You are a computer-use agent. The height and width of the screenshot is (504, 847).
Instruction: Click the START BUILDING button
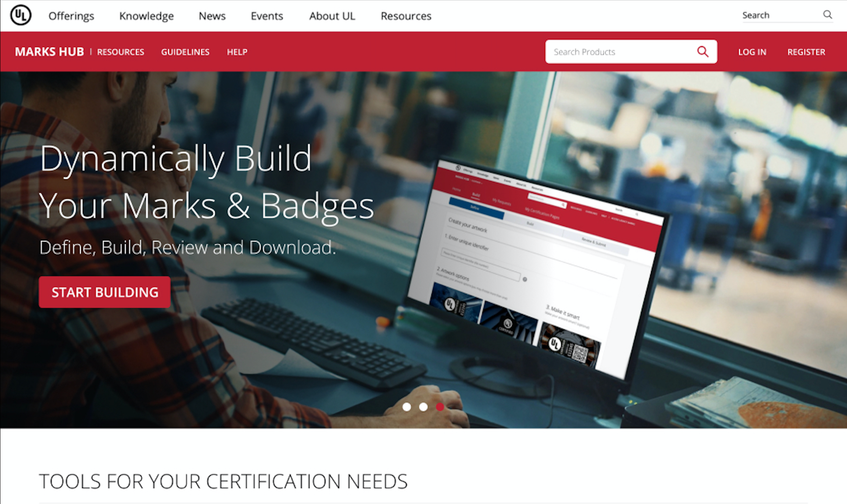pos(105,292)
